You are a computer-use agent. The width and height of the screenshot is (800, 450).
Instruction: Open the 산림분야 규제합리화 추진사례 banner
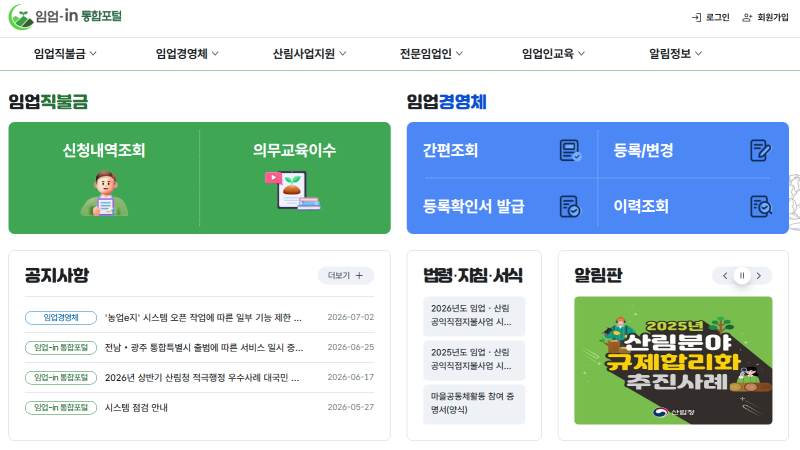[673, 361]
